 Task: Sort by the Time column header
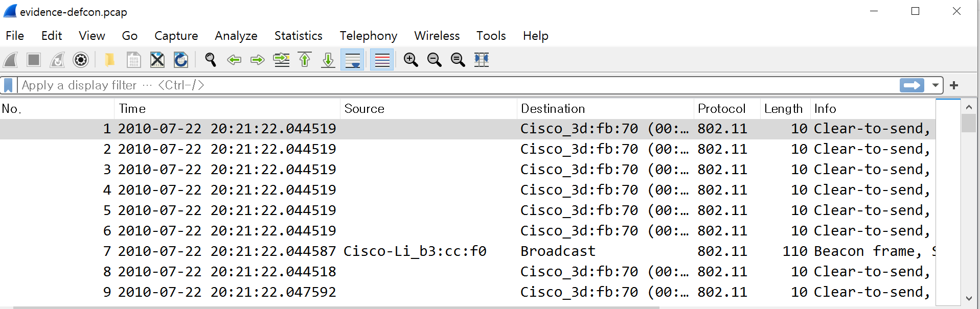(x=227, y=109)
